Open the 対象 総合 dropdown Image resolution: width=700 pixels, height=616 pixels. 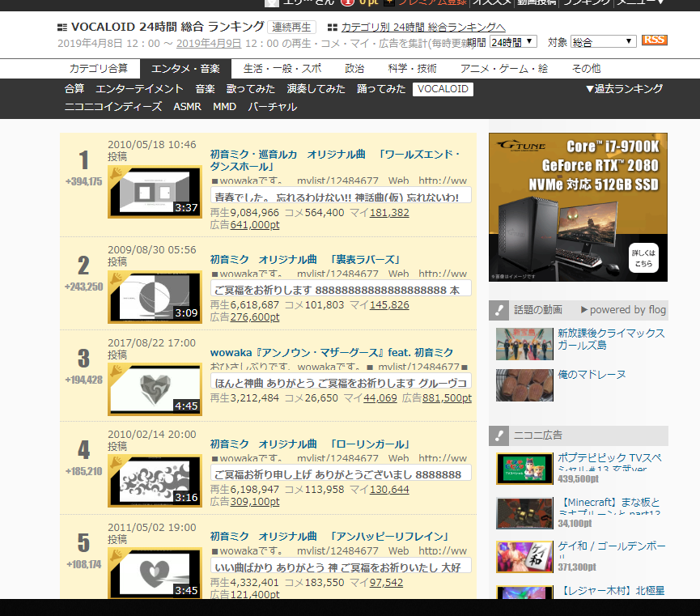[603, 42]
